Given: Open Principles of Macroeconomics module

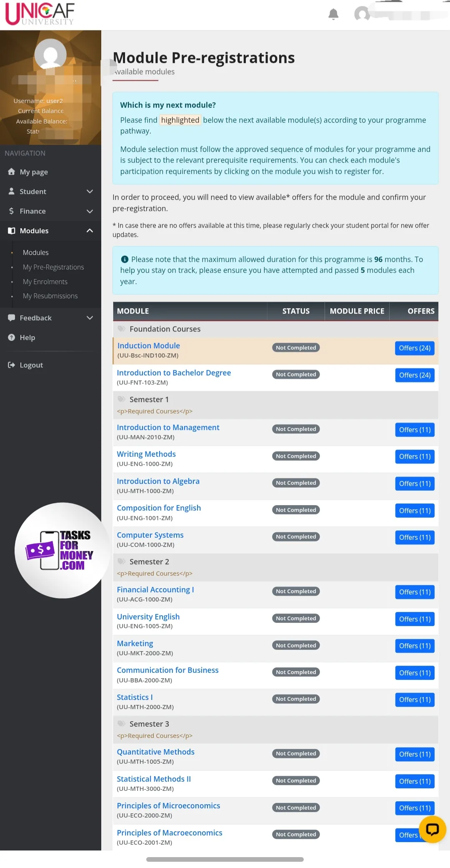Looking at the screenshot, I should (170, 833).
